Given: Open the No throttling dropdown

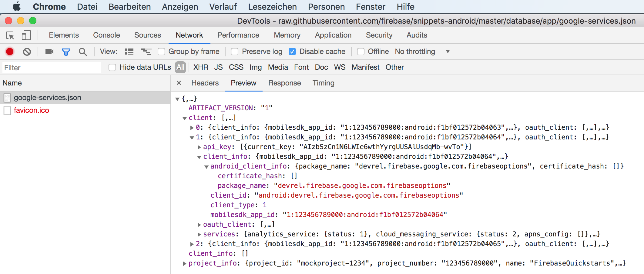Looking at the screenshot, I should click(422, 52).
